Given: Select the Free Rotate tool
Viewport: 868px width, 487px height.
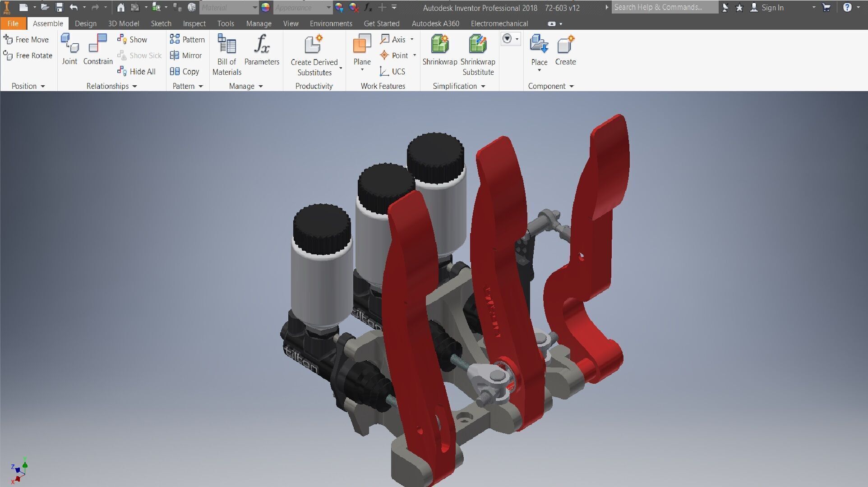Looking at the screenshot, I should pyautogui.click(x=28, y=55).
